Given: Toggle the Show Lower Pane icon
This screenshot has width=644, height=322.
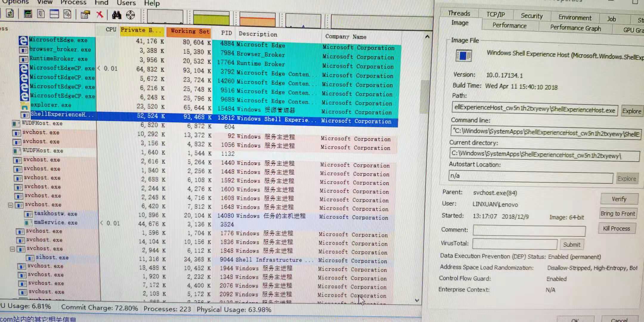Looking at the screenshot, I should 54,14.
